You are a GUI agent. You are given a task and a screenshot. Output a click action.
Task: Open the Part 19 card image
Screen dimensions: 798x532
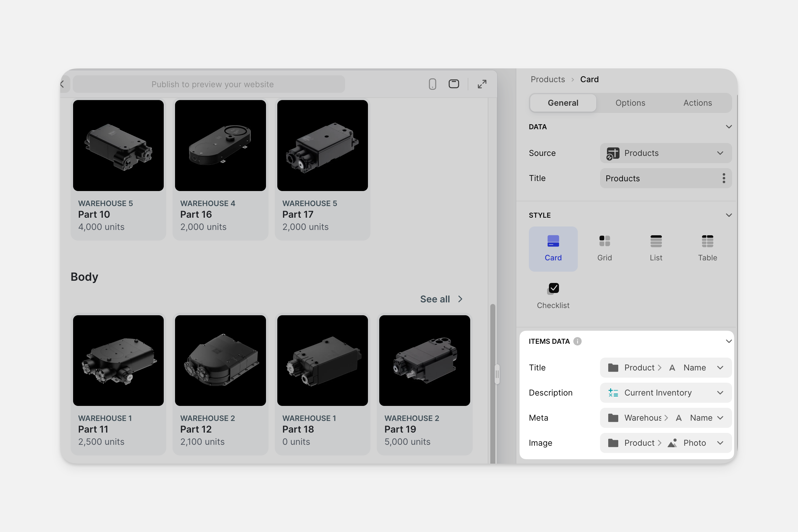[x=425, y=361]
